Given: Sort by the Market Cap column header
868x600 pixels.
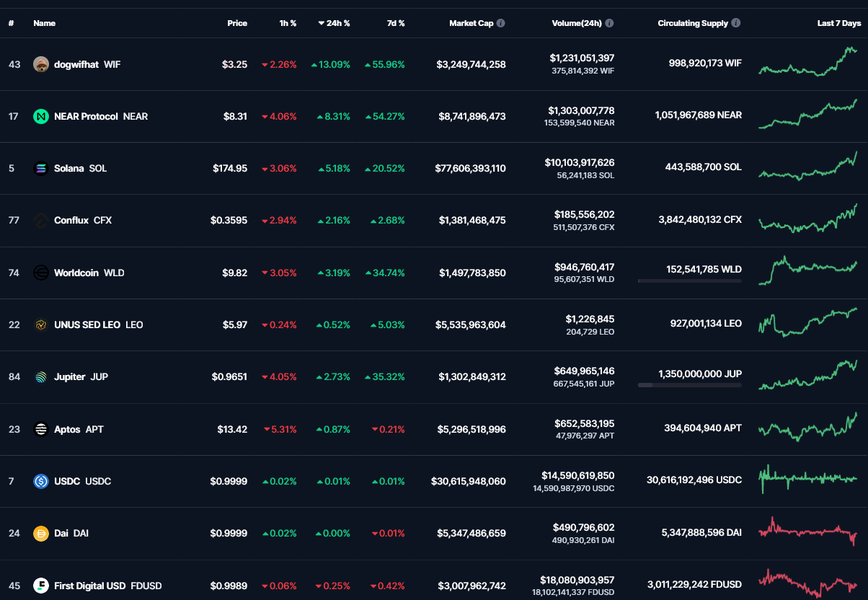Looking at the screenshot, I should 471,23.
